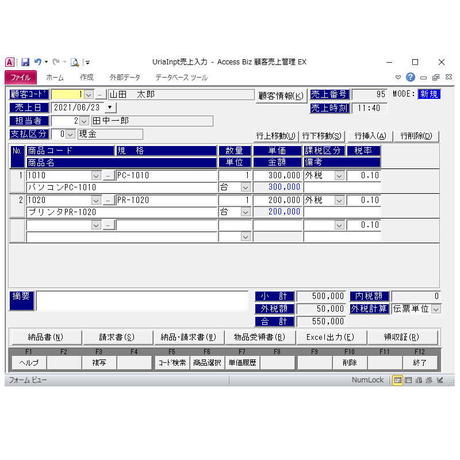Click the 請求書(S) button
Viewport: 460px width, 460px height.
pyautogui.click(x=117, y=337)
